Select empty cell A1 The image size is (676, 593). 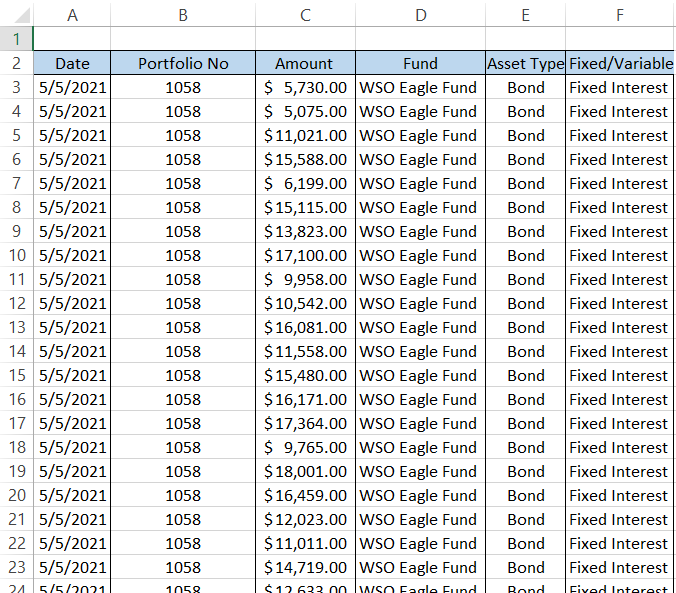click(72, 39)
